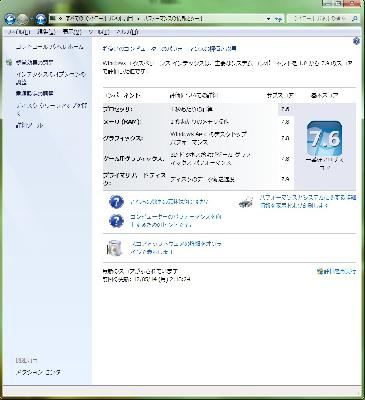
Task: Click the small icon at the address bar's left end
Action: (52, 19)
